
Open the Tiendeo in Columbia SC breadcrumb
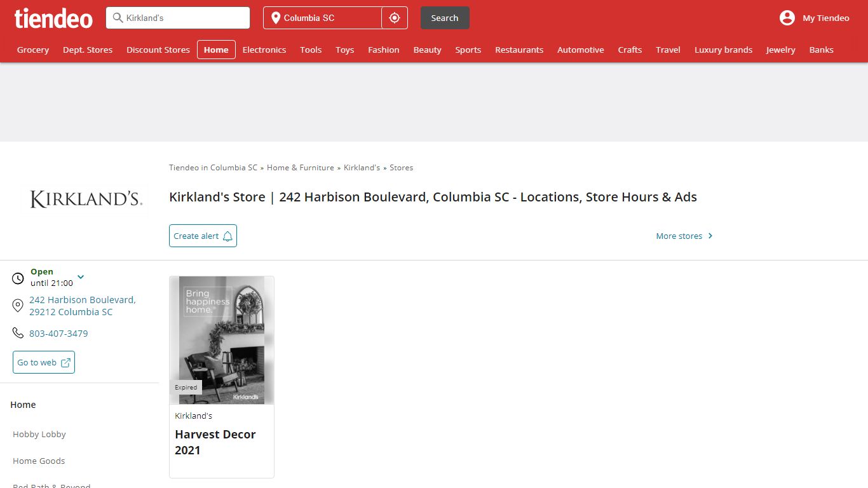point(213,168)
